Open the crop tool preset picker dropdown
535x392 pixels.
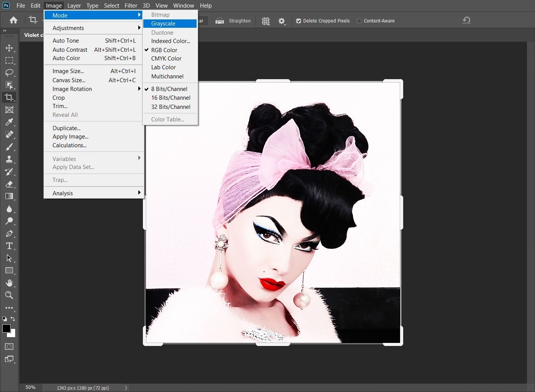[x=43, y=20]
